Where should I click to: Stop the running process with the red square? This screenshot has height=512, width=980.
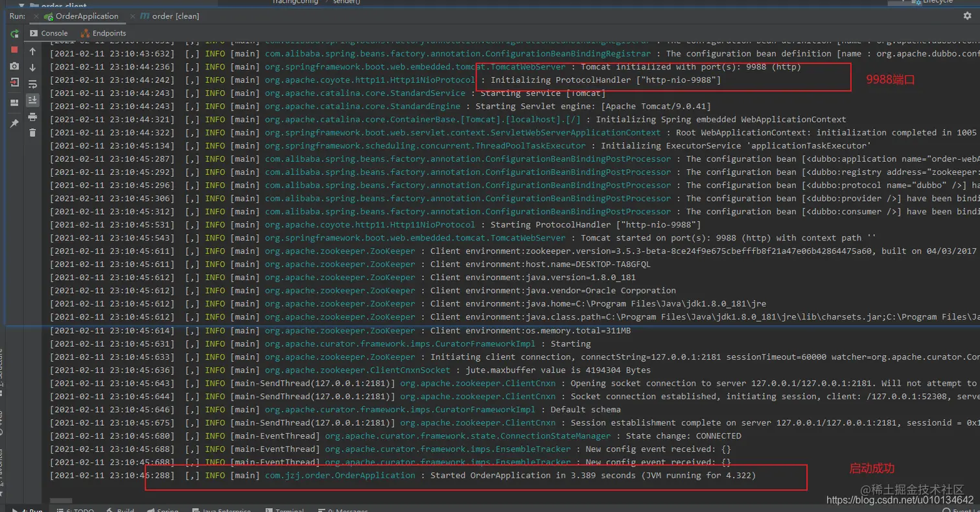[14, 50]
